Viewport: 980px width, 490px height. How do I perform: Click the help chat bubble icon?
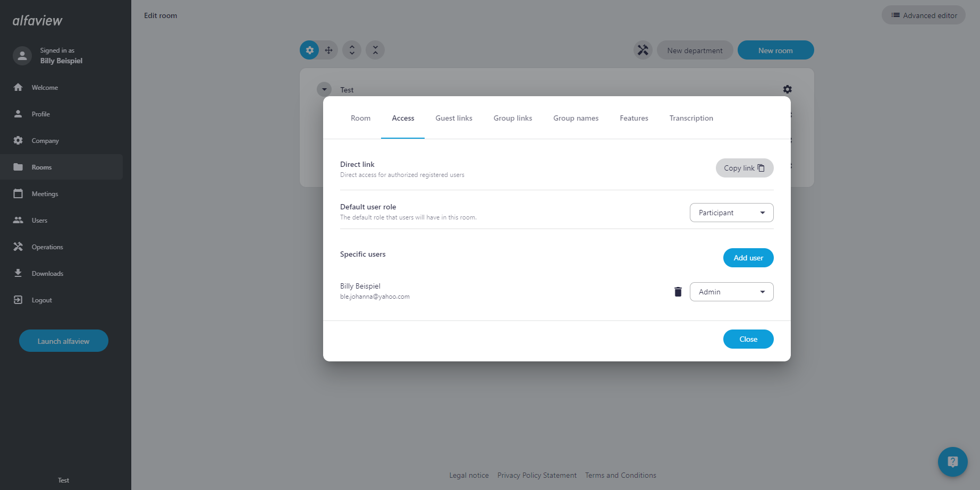(x=952, y=461)
